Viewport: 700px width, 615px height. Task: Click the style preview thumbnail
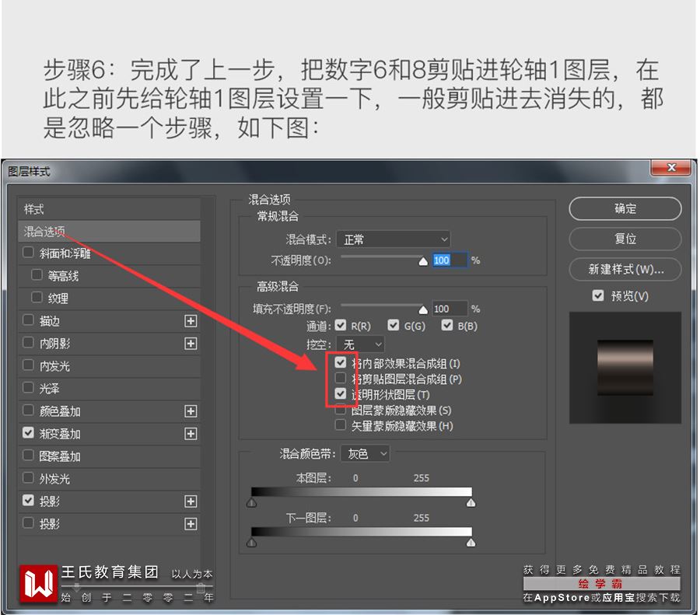coord(625,368)
